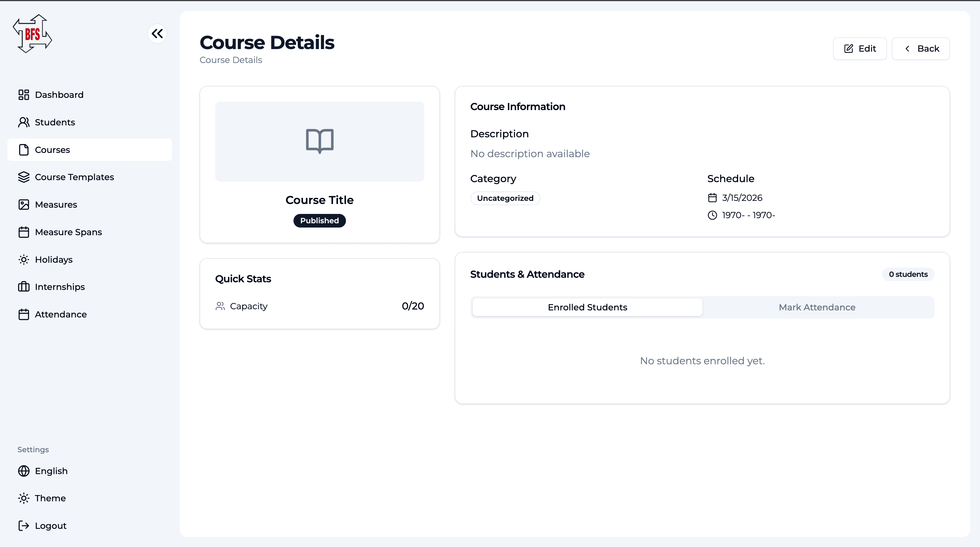Click the left chevron in Back button
980x547 pixels.
[x=907, y=48]
